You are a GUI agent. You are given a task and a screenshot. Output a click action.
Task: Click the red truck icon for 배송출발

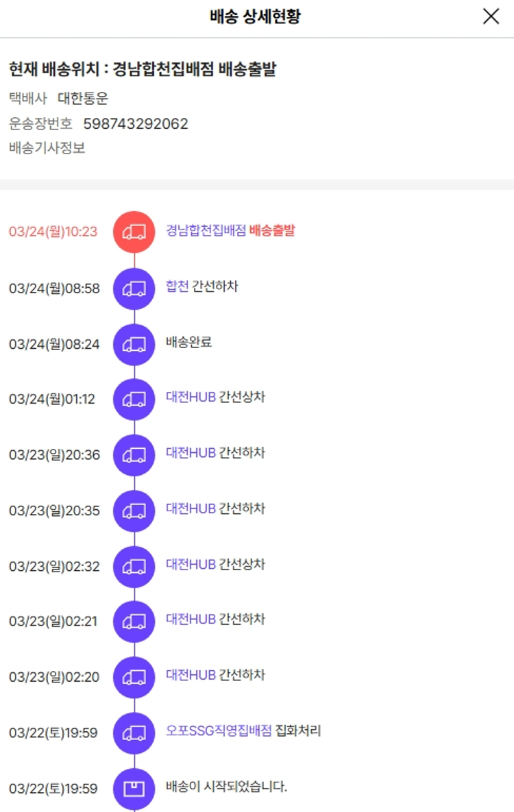[134, 232]
